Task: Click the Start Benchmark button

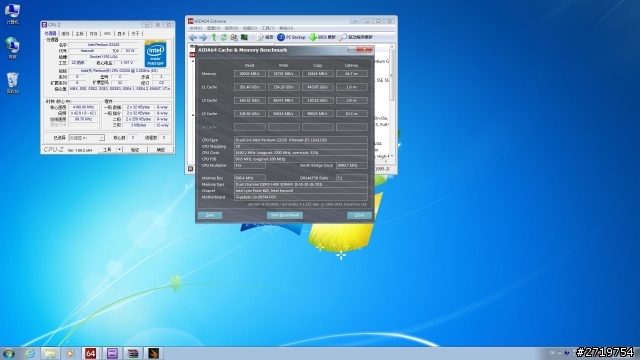Action: pyautogui.click(x=285, y=215)
